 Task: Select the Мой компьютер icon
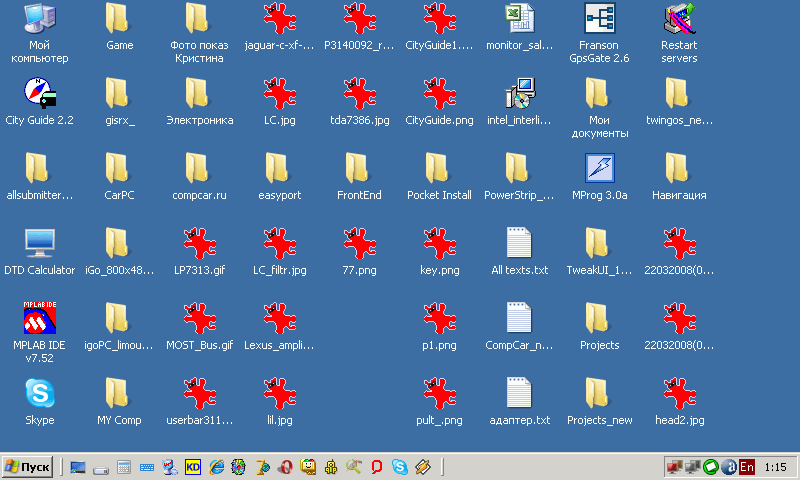[39, 18]
